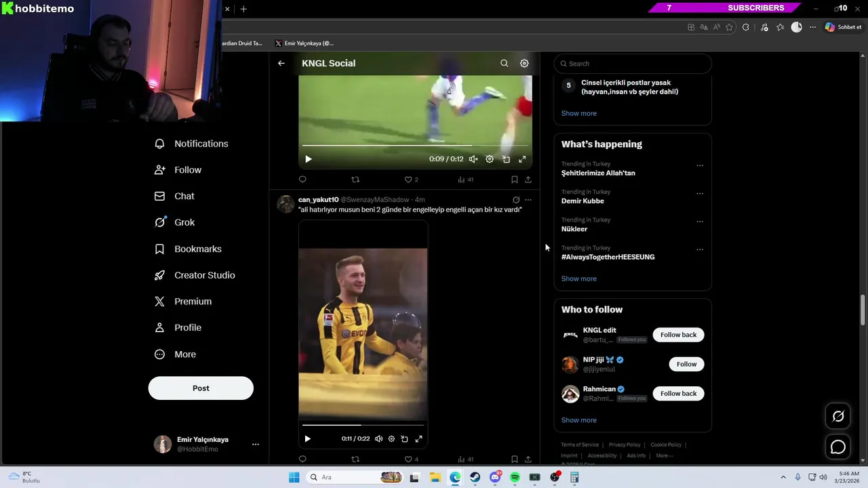The height and width of the screenshot is (488, 868).
Task: Open Copilot 'Sohbet et' button
Action: [x=844, y=27]
